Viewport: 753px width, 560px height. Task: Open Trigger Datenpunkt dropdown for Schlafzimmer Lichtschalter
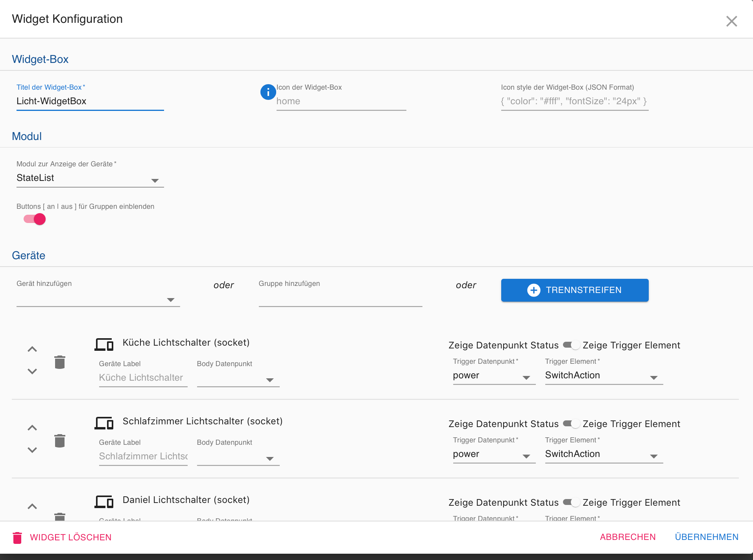click(494, 455)
